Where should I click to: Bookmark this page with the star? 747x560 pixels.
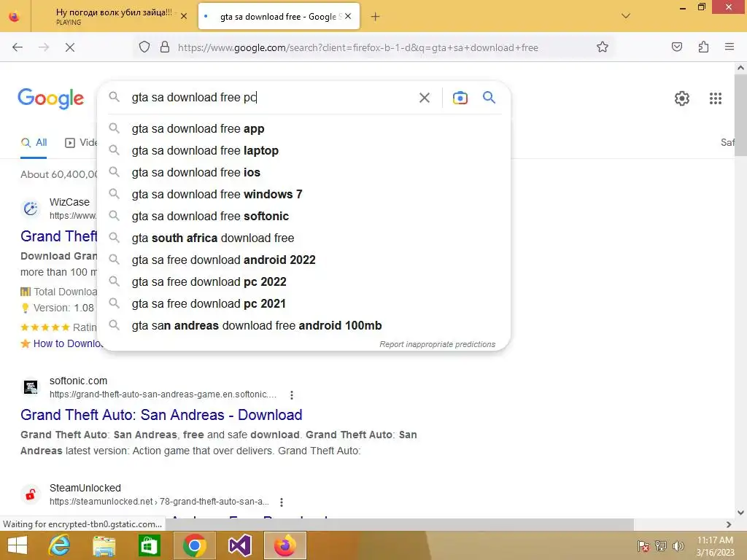click(x=602, y=47)
